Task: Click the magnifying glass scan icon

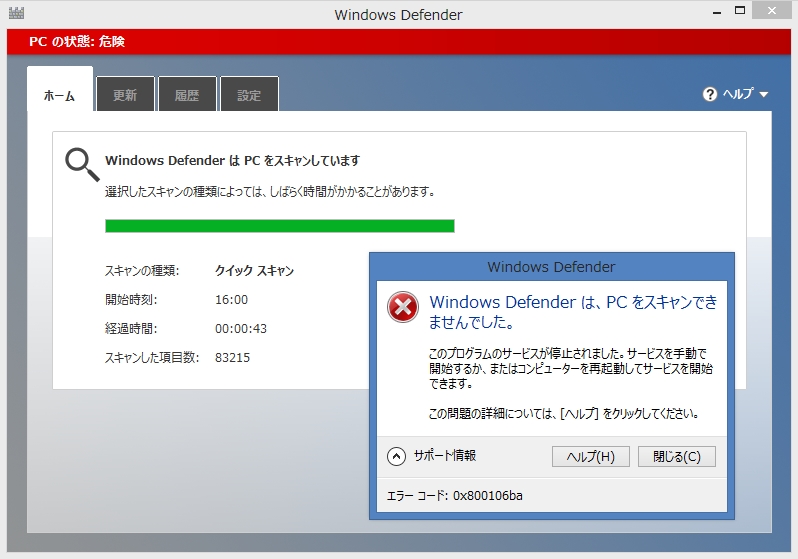Action: point(82,164)
